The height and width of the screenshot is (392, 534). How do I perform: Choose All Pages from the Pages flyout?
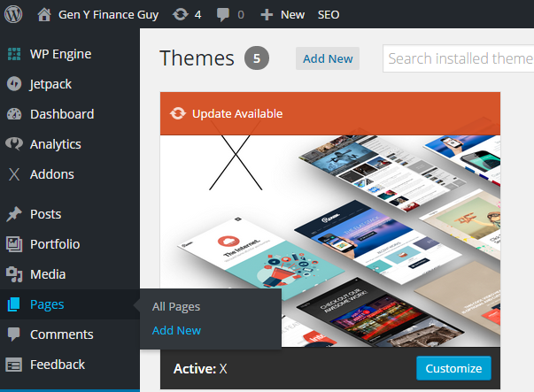click(176, 306)
